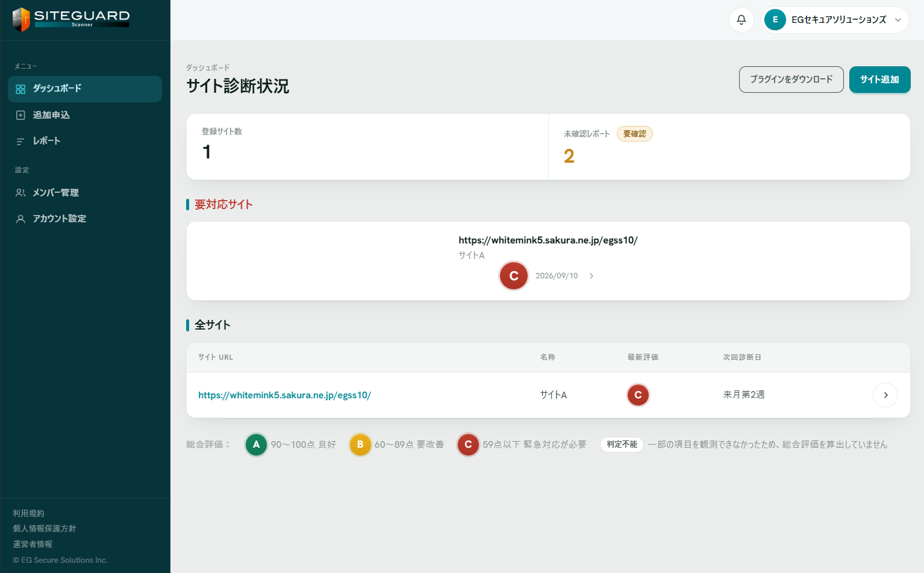This screenshot has height=573, width=924.
Task: Open the notifications bell
Action: [741, 20]
